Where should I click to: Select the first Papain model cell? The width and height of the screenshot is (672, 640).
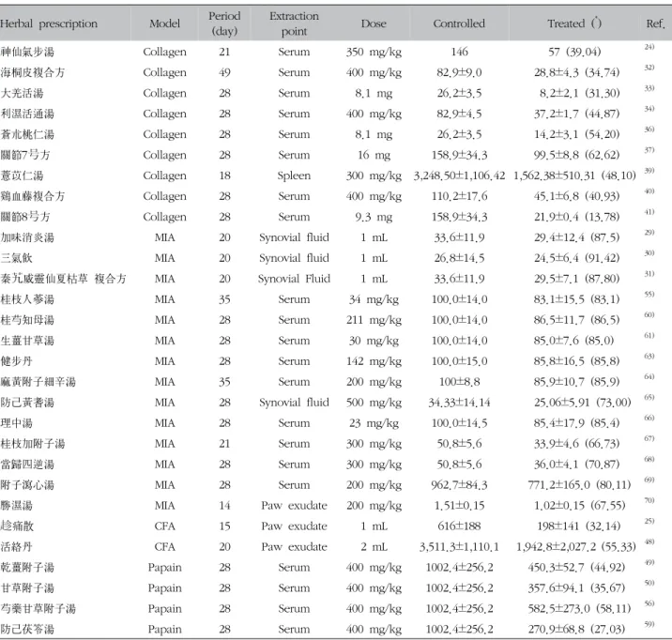164,568
